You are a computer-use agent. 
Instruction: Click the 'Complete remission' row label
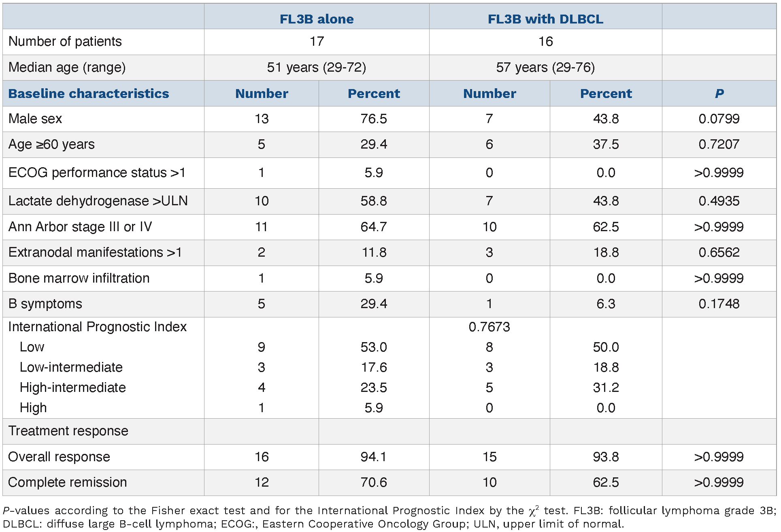tap(67, 482)
